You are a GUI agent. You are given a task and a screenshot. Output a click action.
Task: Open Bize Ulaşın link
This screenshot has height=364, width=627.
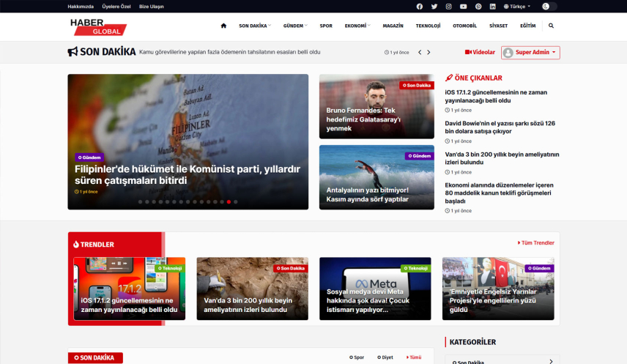point(151,7)
